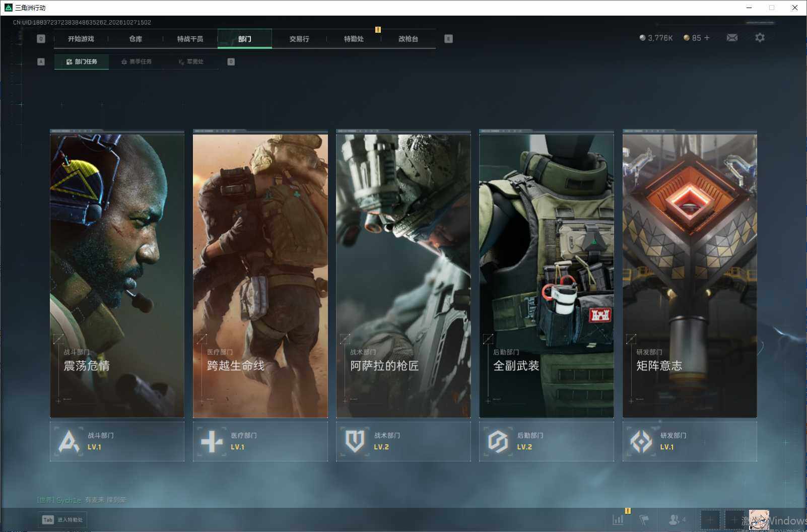The image size is (807, 532).
Task: Click the player avatar portrait
Action: click(x=759, y=520)
